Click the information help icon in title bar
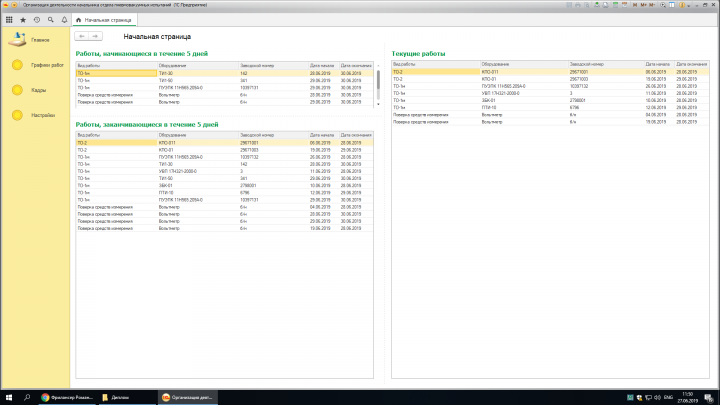720x405 pixels. pyautogui.click(x=682, y=5)
